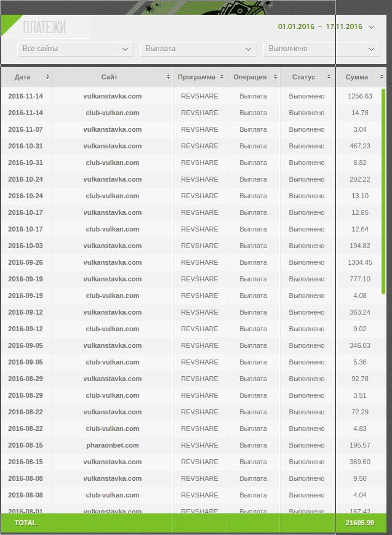Select the amount 195.57
The height and width of the screenshot is (535, 392).
pos(360,446)
